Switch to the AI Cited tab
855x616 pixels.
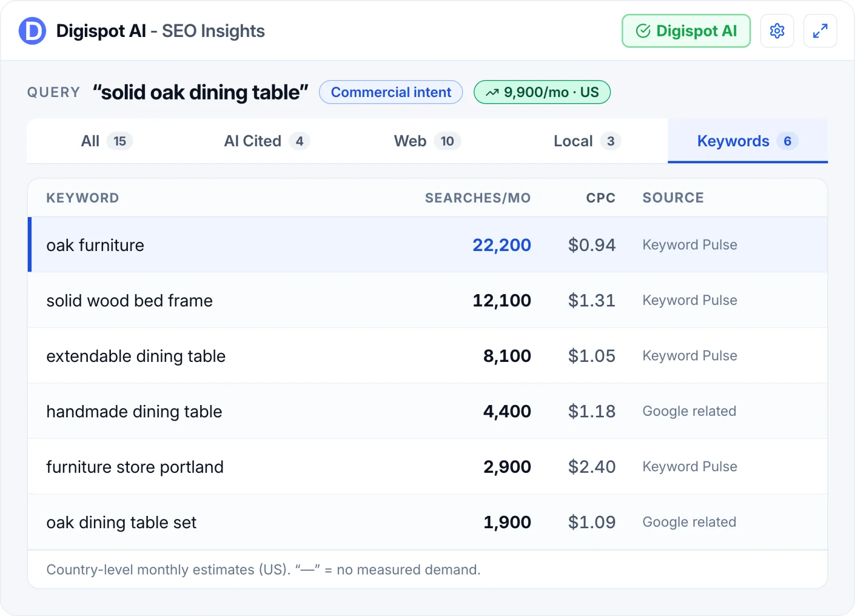click(x=267, y=141)
